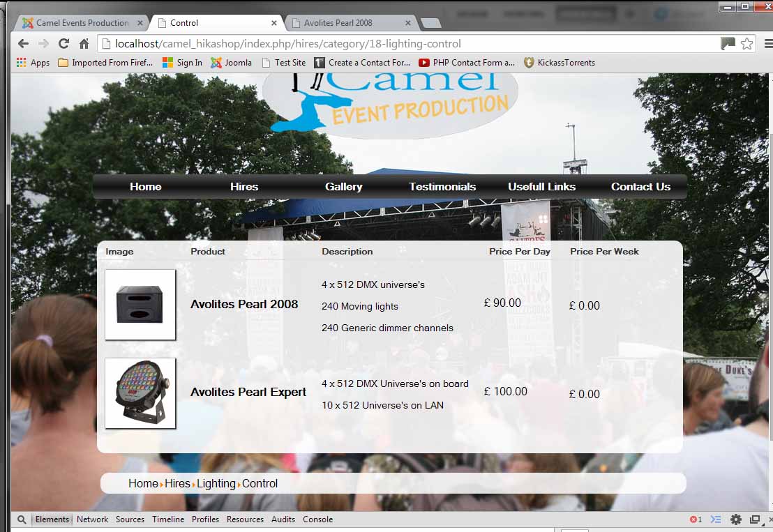Go to Home in the breadcrumb
The width and height of the screenshot is (773, 532).
click(143, 484)
